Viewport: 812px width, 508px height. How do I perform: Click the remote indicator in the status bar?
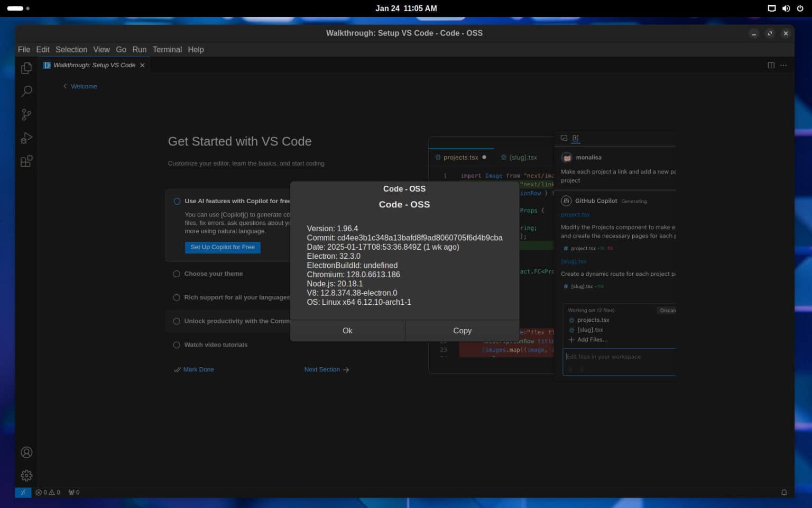[23, 492]
